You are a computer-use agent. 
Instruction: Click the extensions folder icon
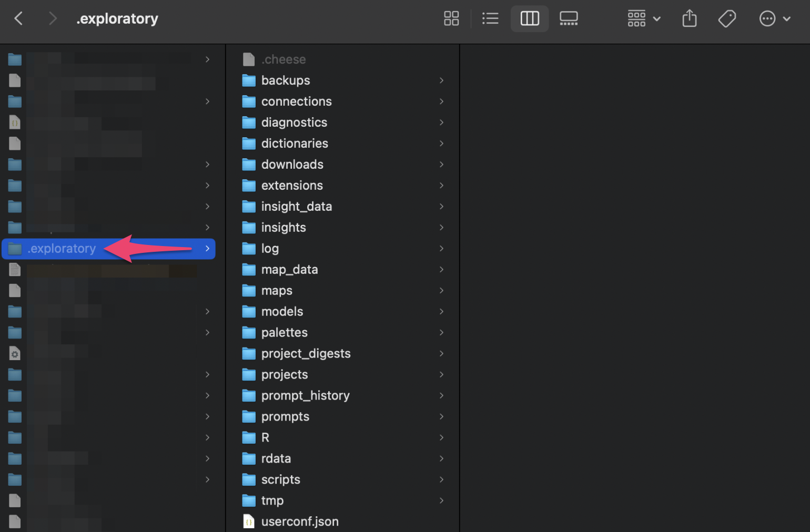(x=249, y=186)
